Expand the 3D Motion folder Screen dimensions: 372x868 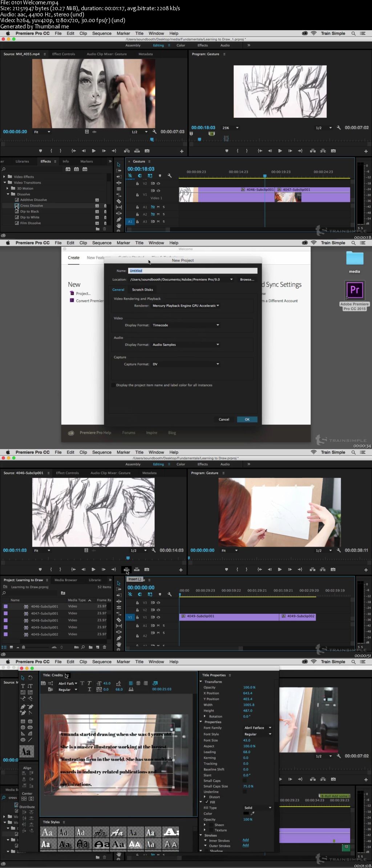8,188
